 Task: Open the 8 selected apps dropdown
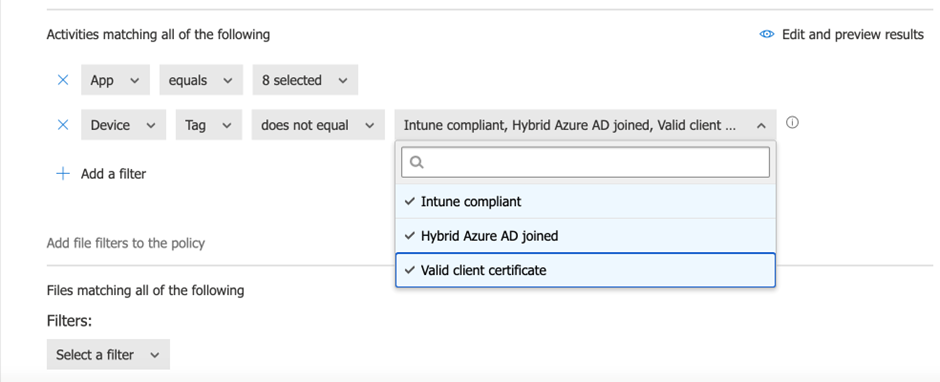click(x=305, y=80)
